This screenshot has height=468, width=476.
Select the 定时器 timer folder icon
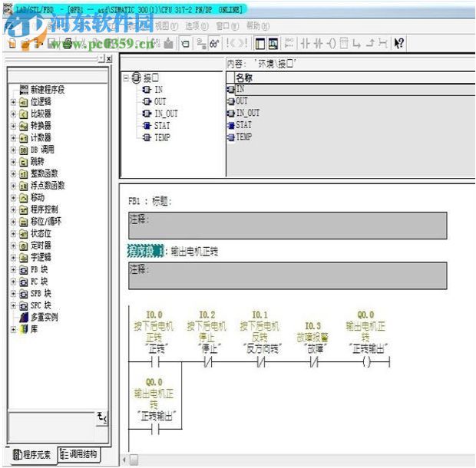[x=23, y=246]
